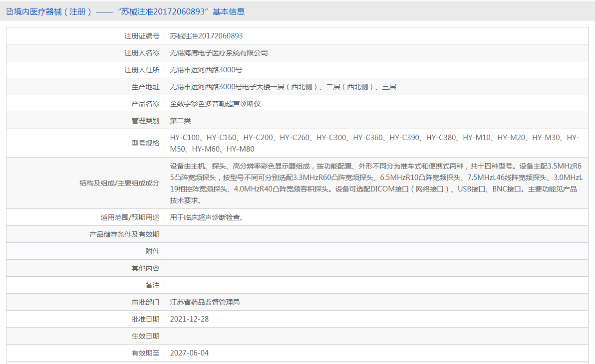The height and width of the screenshot is (364, 595).
Task: Click the 结构及组成/主要组成成分 label
Action: pos(119,183)
